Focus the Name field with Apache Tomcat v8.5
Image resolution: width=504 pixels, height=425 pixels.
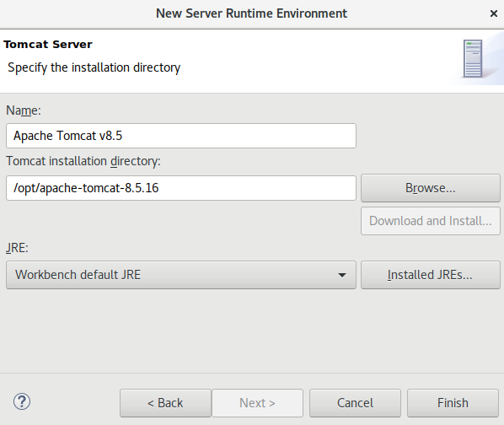[x=181, y=136]
